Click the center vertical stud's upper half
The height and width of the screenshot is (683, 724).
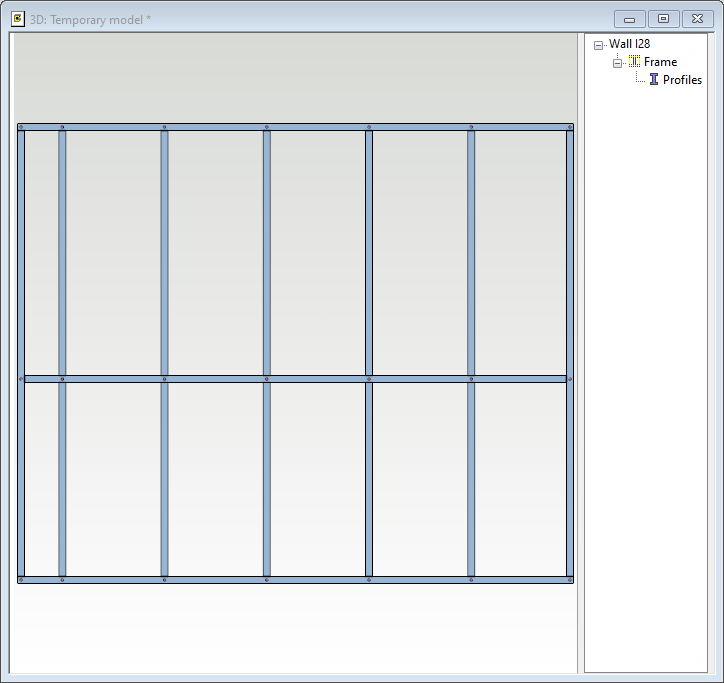267,250
